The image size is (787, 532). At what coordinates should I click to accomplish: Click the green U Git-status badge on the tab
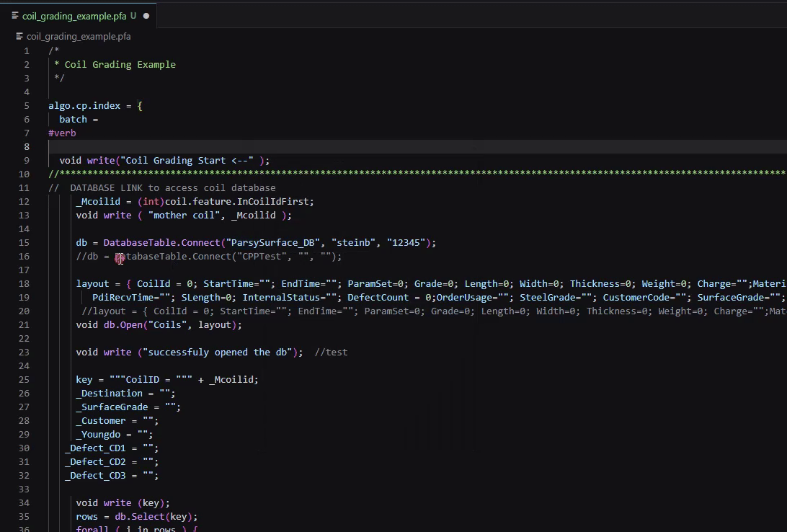[x=134, y=15]
